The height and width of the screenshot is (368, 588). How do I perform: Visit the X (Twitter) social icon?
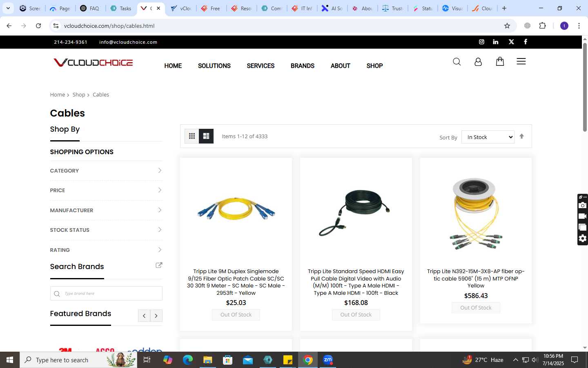[x=511, y=42]
